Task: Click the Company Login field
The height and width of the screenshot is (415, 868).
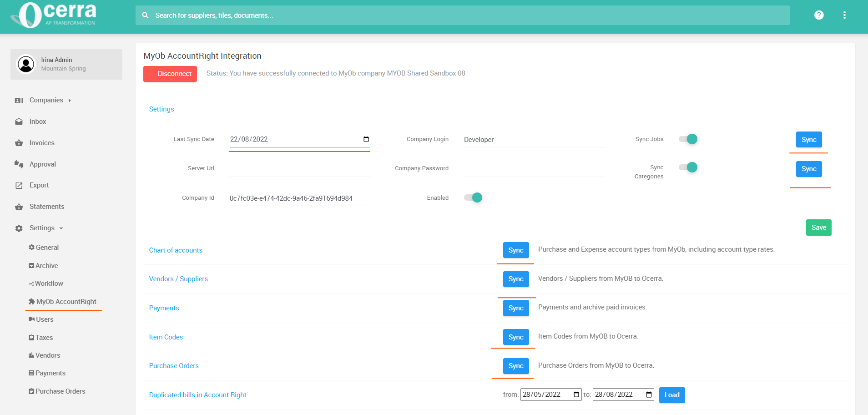Action: [x=534, y=140]
